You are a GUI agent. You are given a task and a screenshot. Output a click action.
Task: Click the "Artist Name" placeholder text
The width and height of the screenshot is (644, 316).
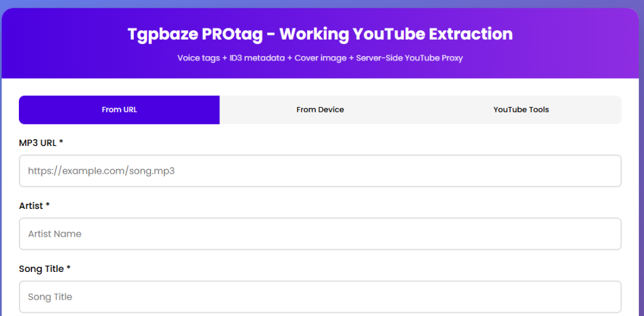(55, 234)
